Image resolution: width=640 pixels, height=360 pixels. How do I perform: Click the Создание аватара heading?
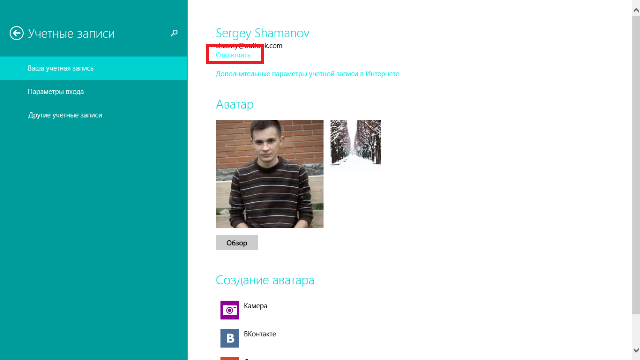tap(265, 280)
